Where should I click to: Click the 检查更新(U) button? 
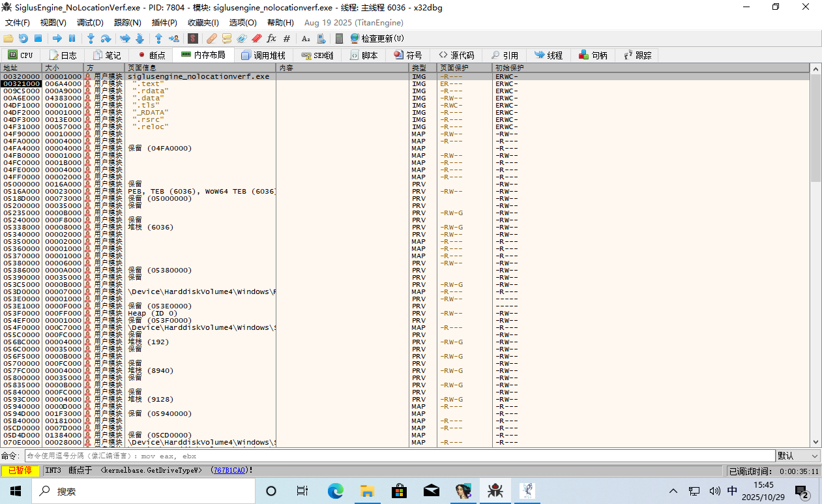tap(377, 38)
